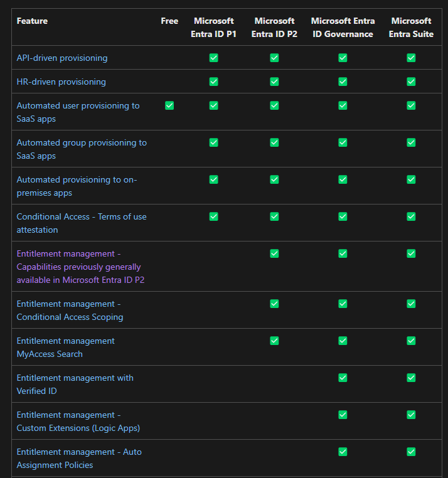Click Entra Suite checkmark for previously available P2 capabilities
The image size is (448, 478).
[x=411, y=253]
